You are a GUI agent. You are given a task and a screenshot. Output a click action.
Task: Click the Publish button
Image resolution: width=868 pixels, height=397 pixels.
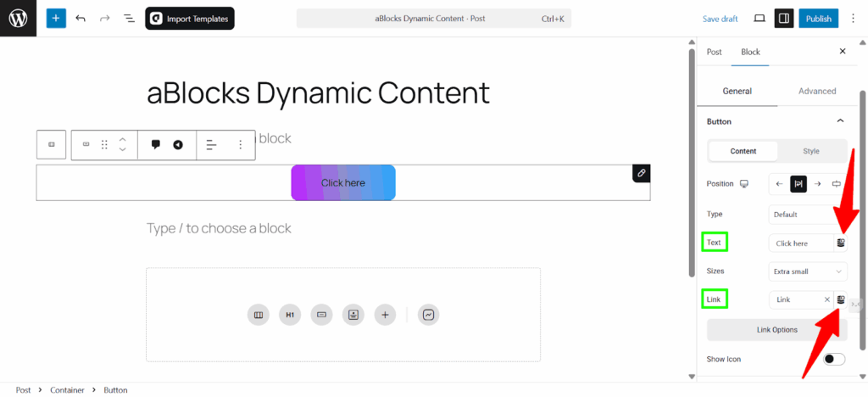(818, 19)
